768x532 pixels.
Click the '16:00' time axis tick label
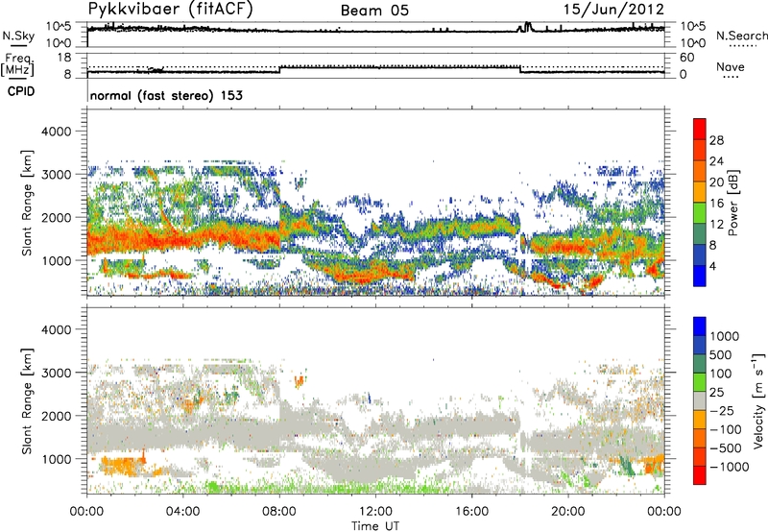pyautogui.click(x=471, y=512)
